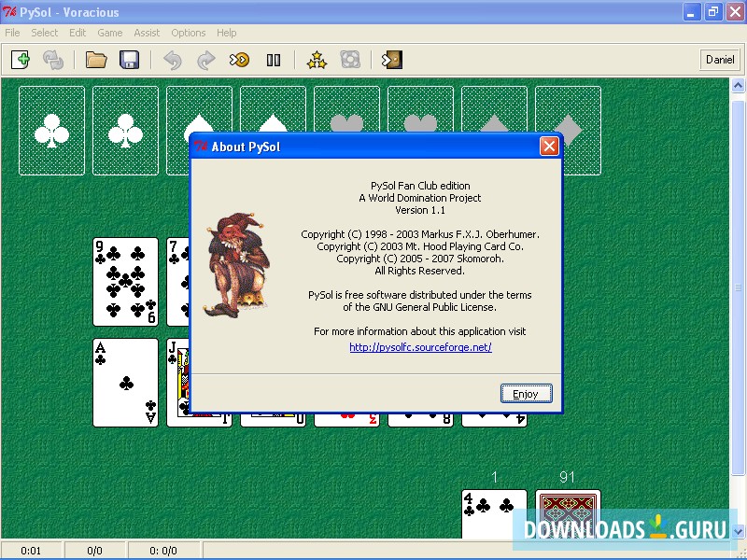
Task: Click the scrollbar up arrow
Action: [x=739, y=86]
